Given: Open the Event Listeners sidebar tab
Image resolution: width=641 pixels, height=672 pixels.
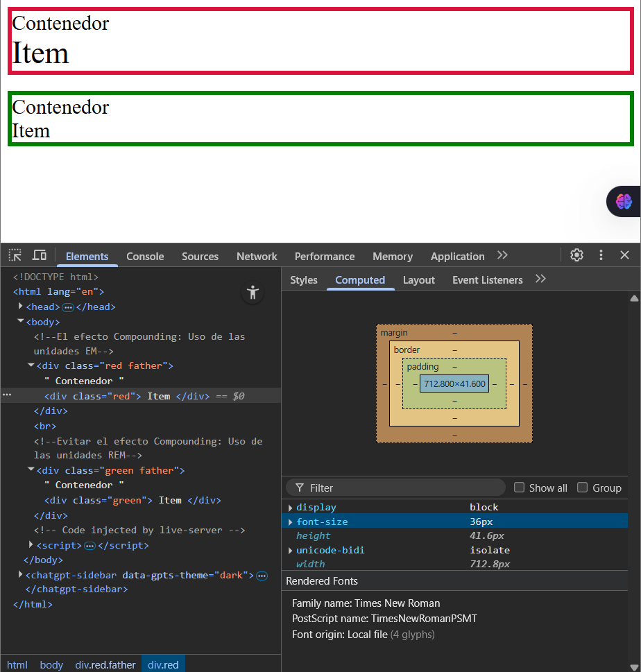Looking at the screenshot, I should click(x=488, y=280).
